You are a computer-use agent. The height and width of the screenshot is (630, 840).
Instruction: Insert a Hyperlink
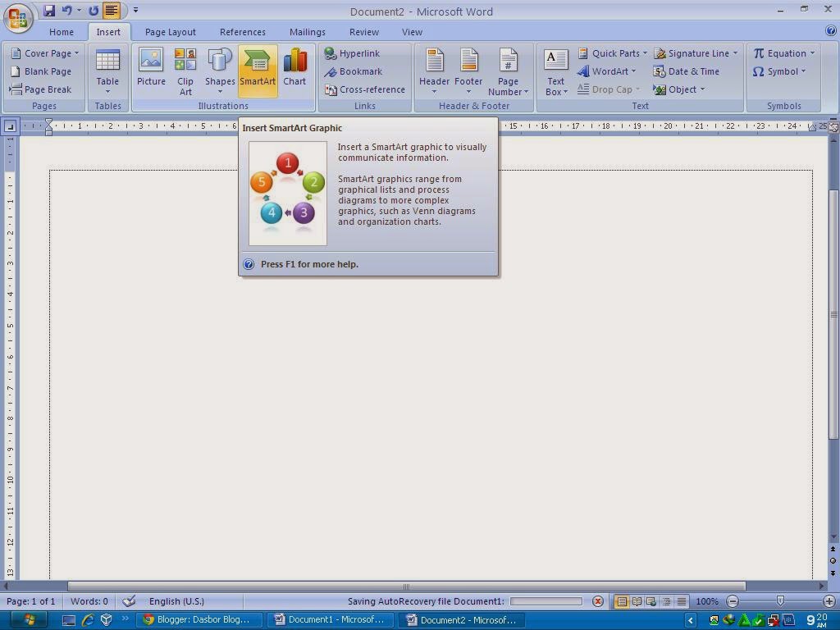(352, 53)
